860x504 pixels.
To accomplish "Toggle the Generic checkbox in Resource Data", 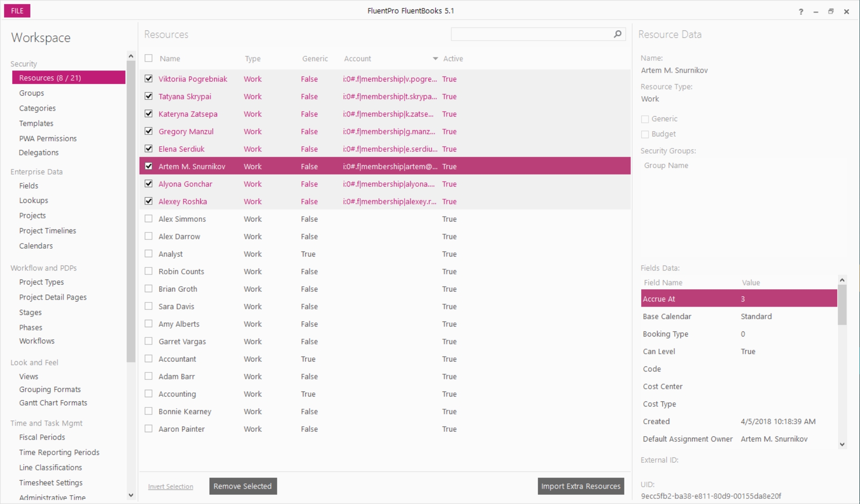I will 645,119.
